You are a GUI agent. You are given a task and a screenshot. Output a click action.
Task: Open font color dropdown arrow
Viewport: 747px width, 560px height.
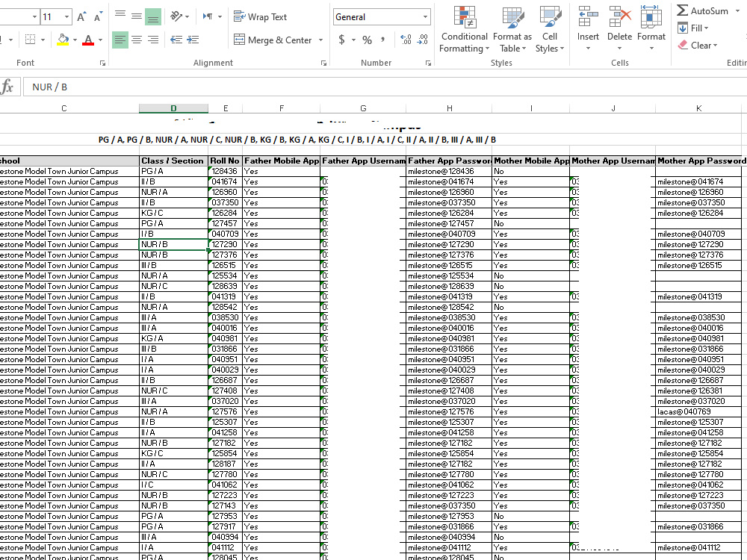coord(100,40)
